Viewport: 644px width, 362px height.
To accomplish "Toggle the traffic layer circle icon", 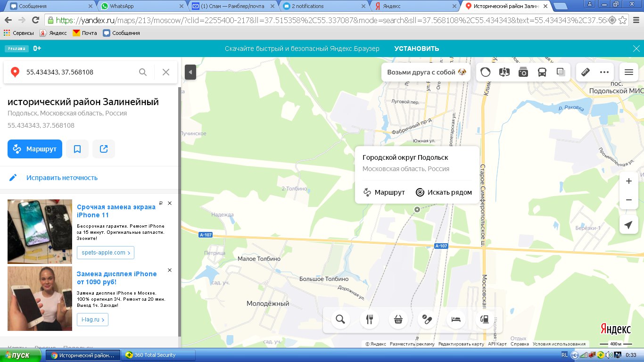I will tap(486, 72).
